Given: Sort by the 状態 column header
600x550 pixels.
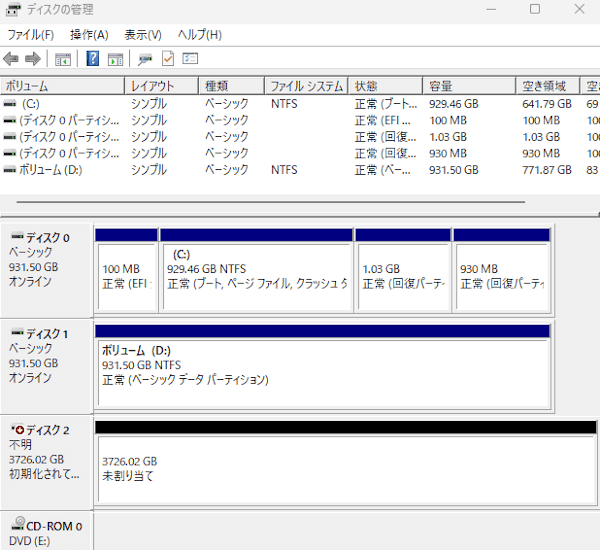Looking at the screenshot, I should click(x=385, y=86).
